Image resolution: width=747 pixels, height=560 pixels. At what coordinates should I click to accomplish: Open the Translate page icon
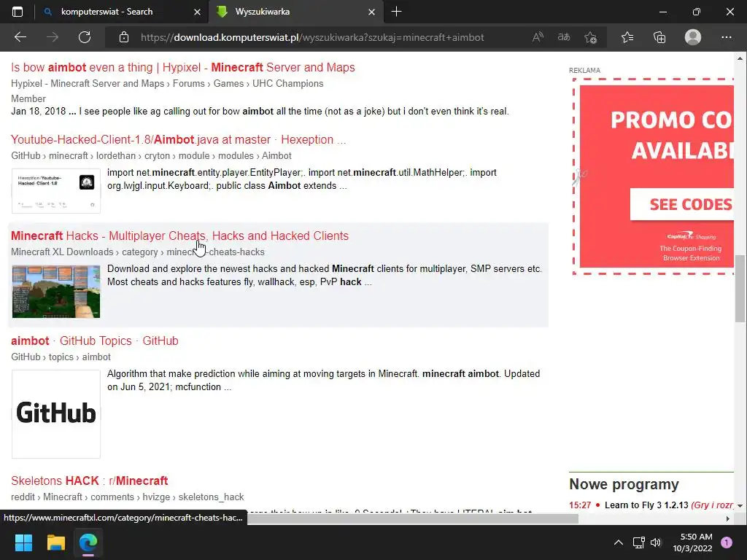point(564,37)
